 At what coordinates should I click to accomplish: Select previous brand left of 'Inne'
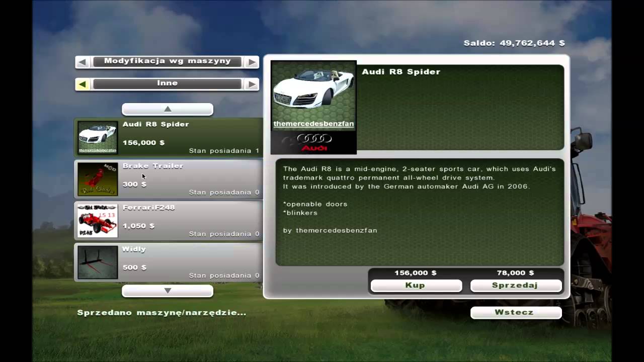click(x=83, y=84)
